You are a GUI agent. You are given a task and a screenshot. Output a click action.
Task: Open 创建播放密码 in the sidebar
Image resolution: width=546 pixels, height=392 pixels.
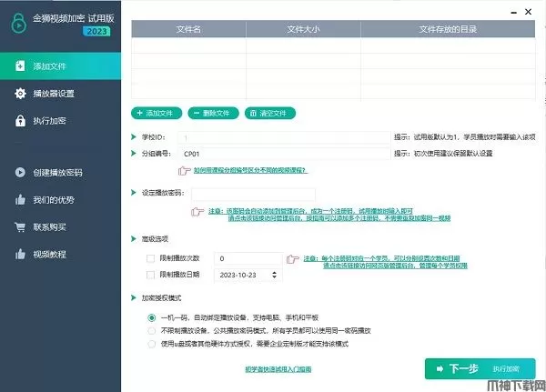(x=61, y=172)
